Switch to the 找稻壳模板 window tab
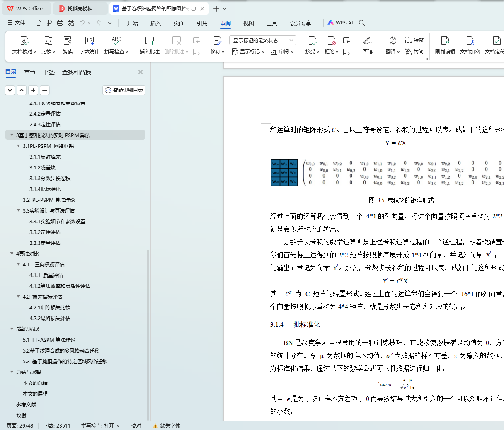504x430 pixels. pos(80,9)
